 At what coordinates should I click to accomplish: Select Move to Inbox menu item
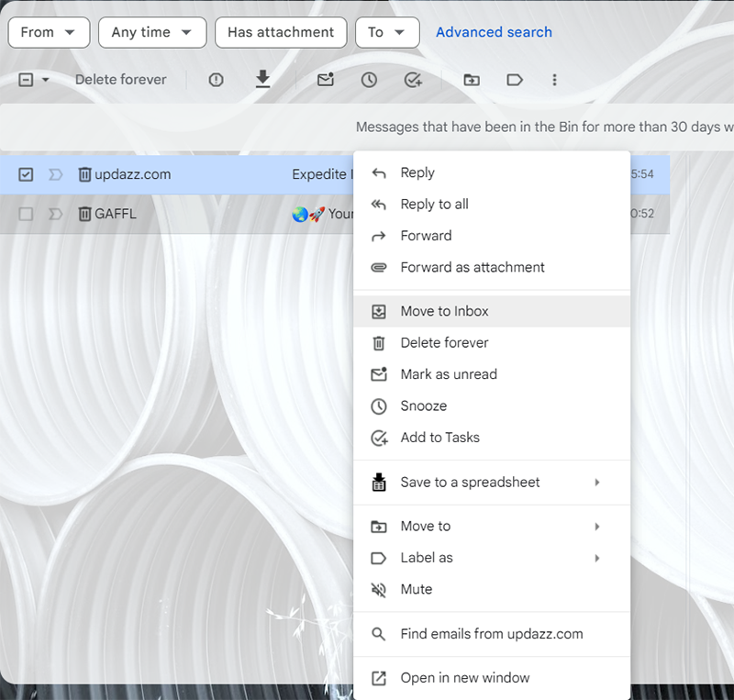[x=492, y=311]
